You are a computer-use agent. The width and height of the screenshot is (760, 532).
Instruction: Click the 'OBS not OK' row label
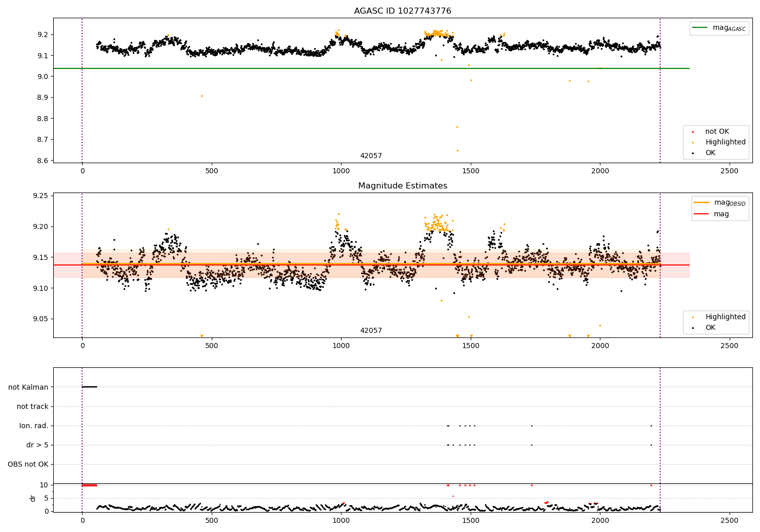pyautogui.click(x=28, y=465)
